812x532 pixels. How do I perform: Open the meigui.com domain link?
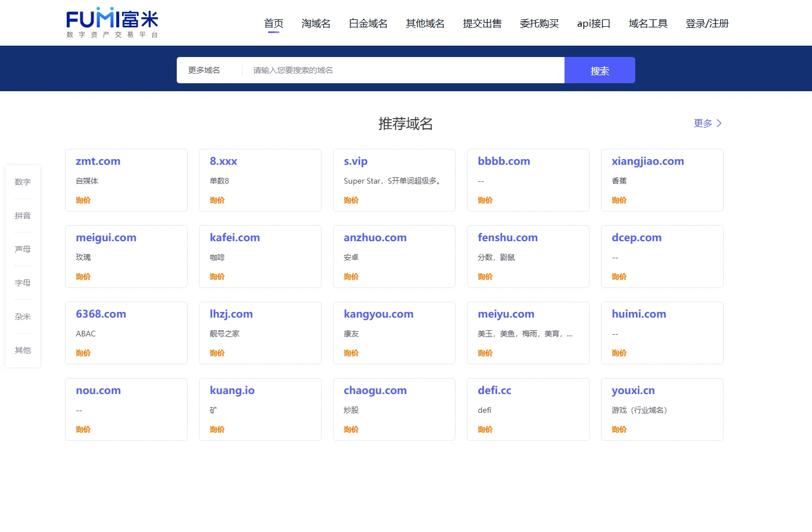coord(106,238)
